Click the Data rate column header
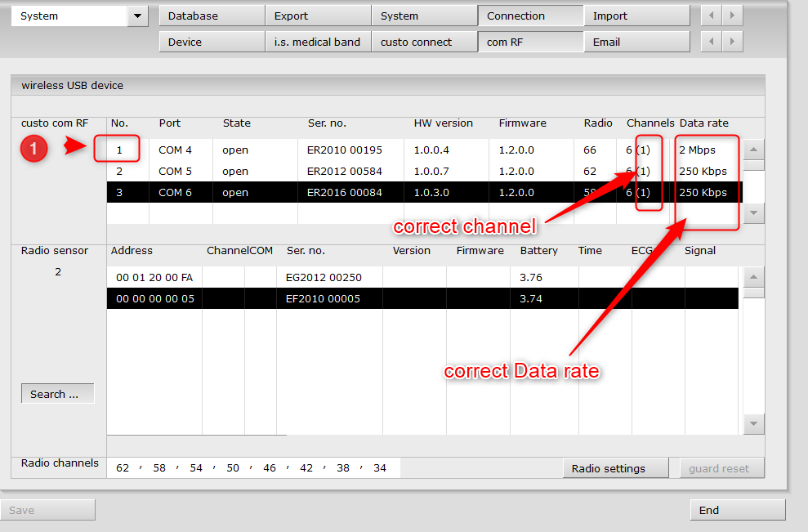The width and height of the screenshot is (808, 532). click(x=704, y=123)
